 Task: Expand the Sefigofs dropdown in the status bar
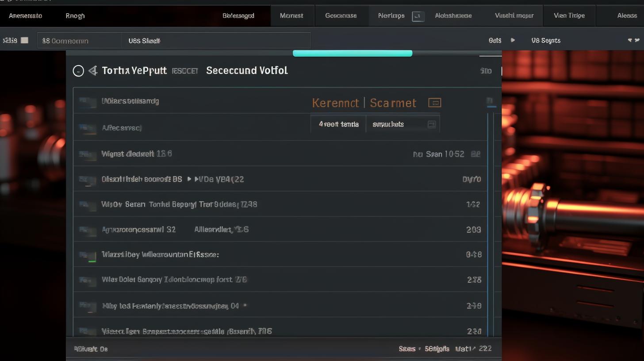click(x=437, y=349)
